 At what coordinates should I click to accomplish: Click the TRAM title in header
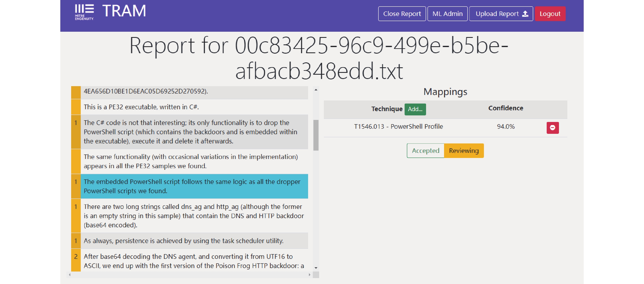[124, 11]
